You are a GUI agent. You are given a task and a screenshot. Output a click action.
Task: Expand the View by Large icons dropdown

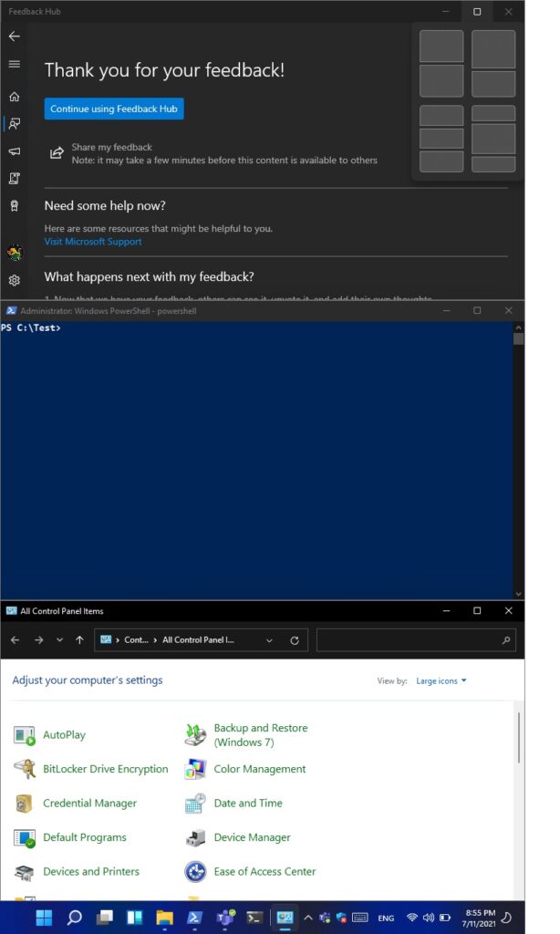[441, 681]
